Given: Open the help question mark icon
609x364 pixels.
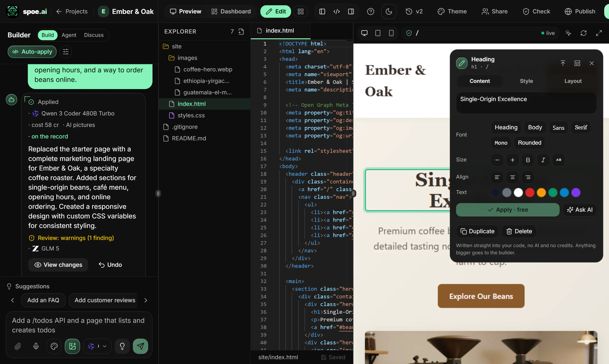Looking at the screenshot, I should pyautogui.click(x=370, y=11).
